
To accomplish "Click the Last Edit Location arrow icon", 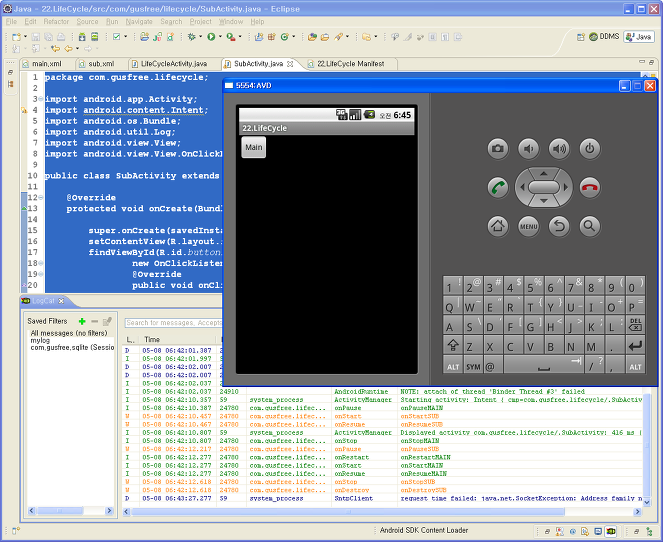I will (55, 49).
